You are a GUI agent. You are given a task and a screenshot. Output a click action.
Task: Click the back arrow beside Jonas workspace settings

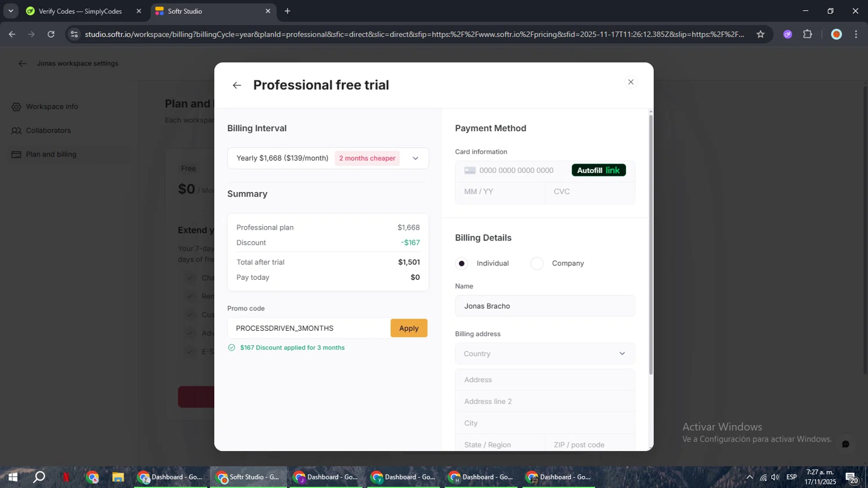click(22, 64)
